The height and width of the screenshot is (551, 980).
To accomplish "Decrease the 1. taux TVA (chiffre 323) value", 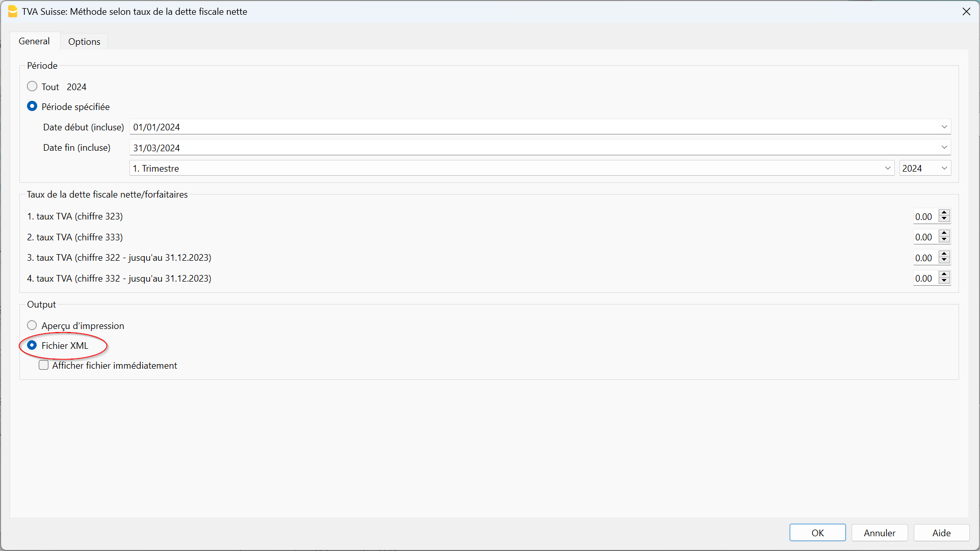I will 944,219.
